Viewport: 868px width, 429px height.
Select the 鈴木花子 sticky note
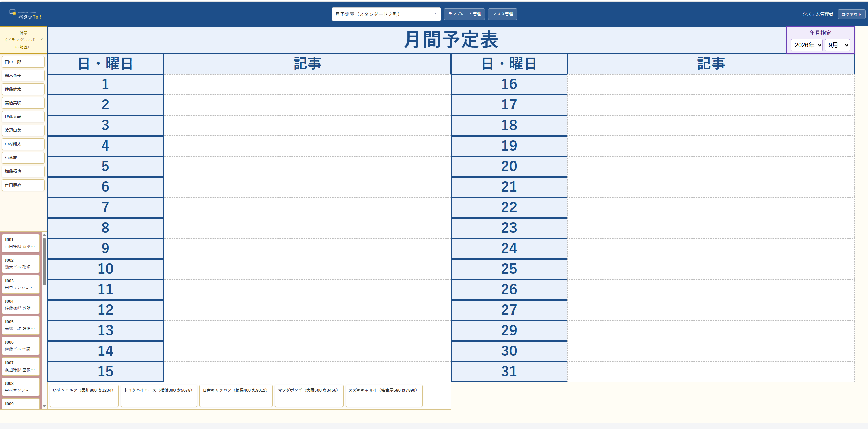(23, 76)
